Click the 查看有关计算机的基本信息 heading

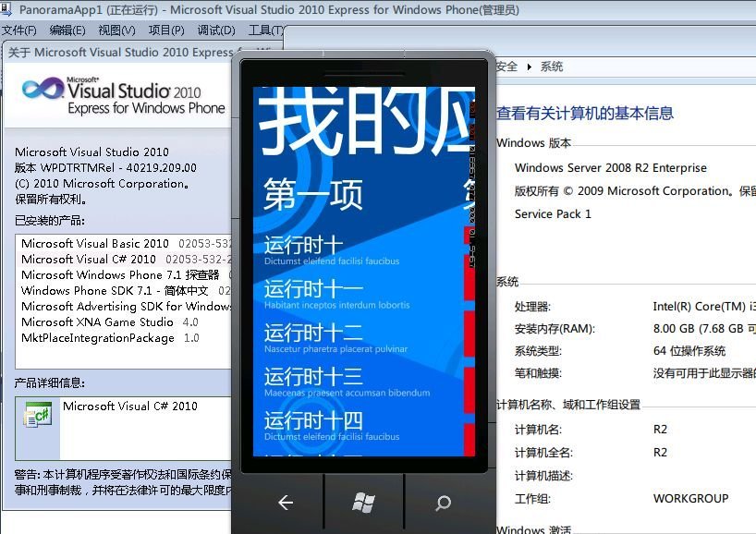pos(585,114)
